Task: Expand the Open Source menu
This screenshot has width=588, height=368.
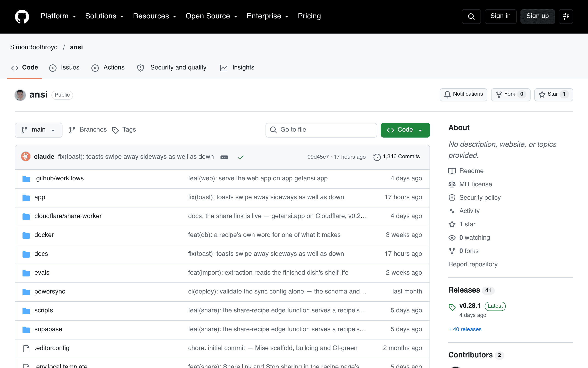Action: [x=212, y=16]
